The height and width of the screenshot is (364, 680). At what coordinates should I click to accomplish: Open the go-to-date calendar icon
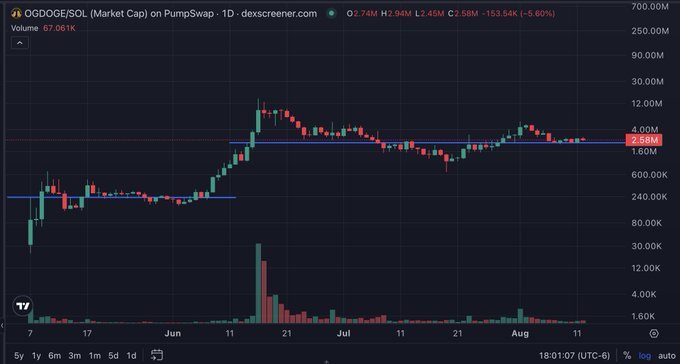click(157, 355)
